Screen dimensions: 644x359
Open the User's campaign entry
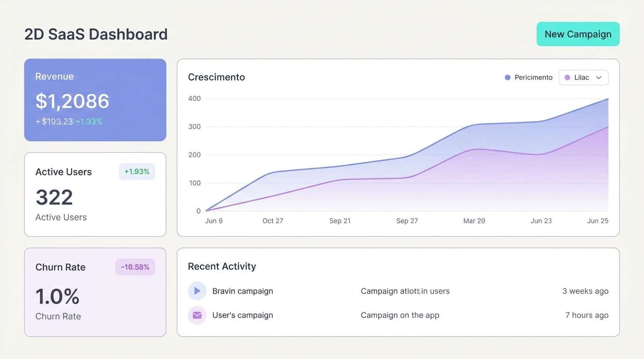coord(242,315)
